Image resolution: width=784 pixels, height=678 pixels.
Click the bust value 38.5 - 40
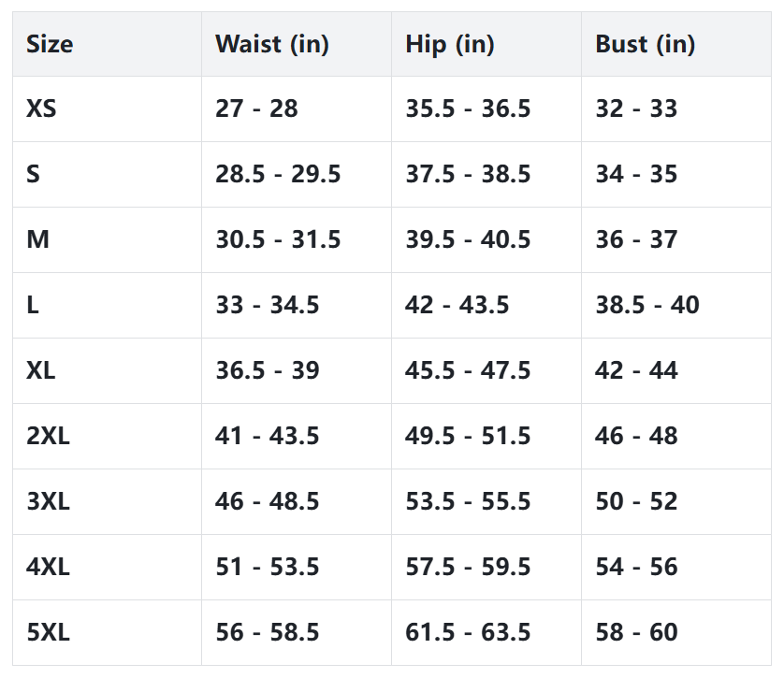tap(647, 306)
